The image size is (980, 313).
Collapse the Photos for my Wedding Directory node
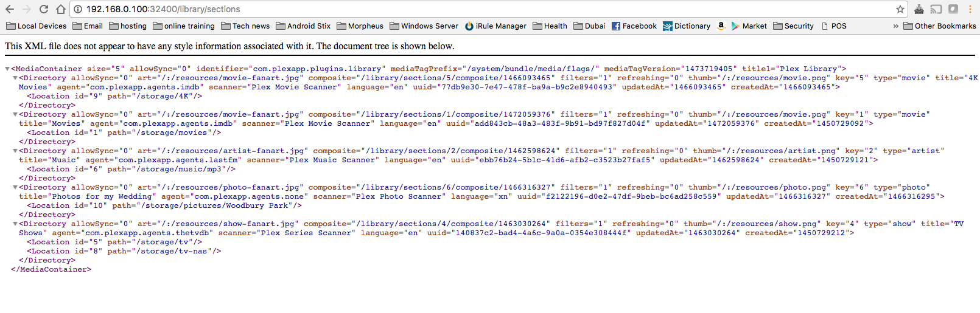pos(16,188)
